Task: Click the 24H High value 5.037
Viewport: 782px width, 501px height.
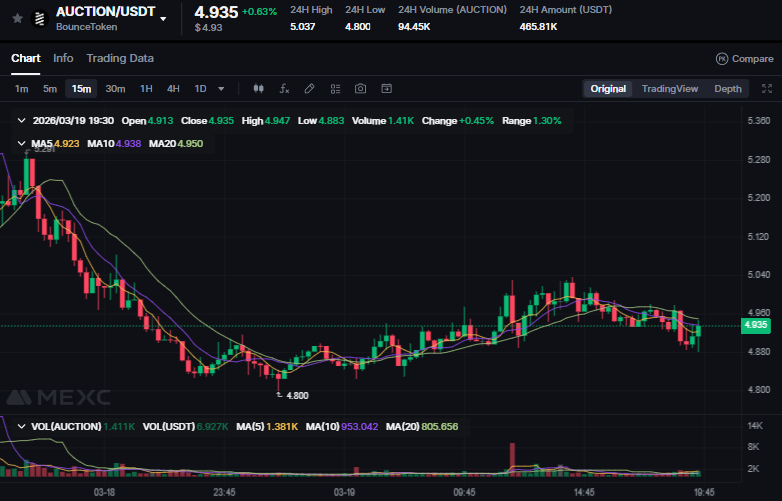Action: (x=303, y=26)
